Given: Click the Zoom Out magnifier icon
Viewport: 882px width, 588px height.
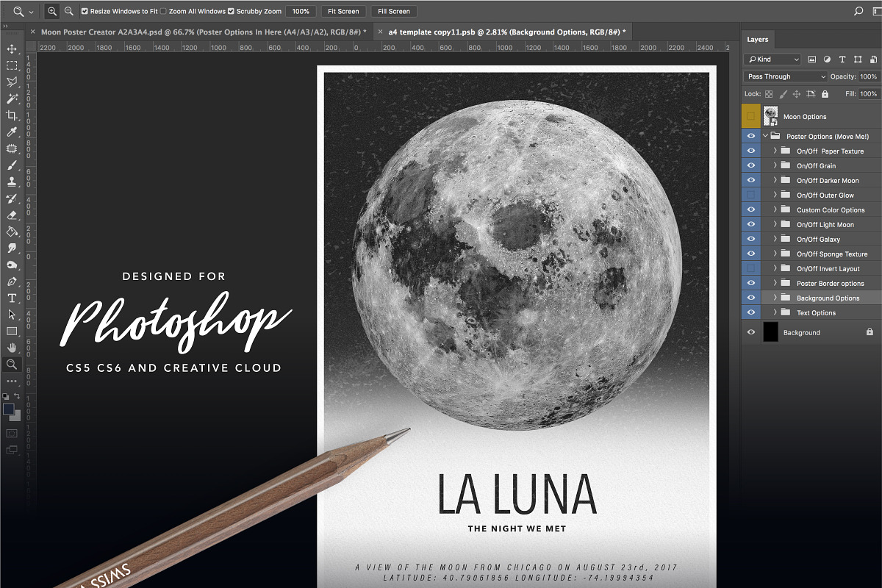Looking at the screenshot, I should (69, 11).
